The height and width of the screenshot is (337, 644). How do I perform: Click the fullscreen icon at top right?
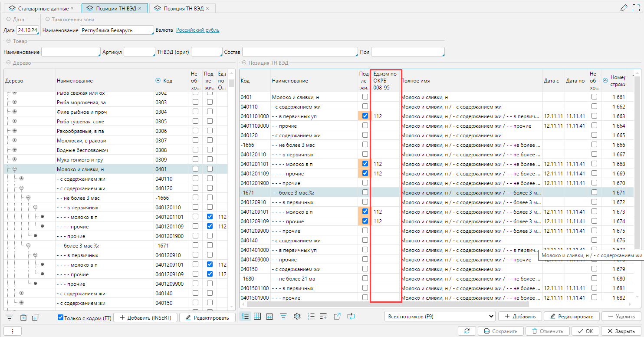(x=637, y=8)
